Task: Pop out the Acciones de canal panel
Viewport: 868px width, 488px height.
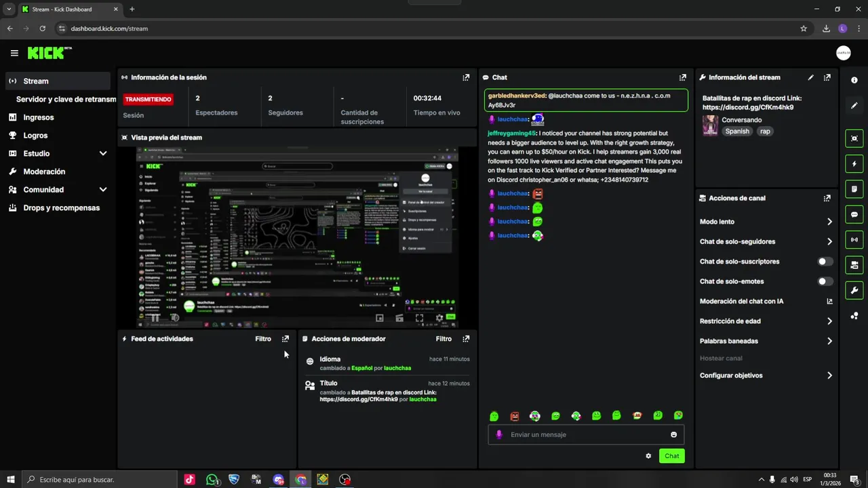Action: (x=827, y=198)
